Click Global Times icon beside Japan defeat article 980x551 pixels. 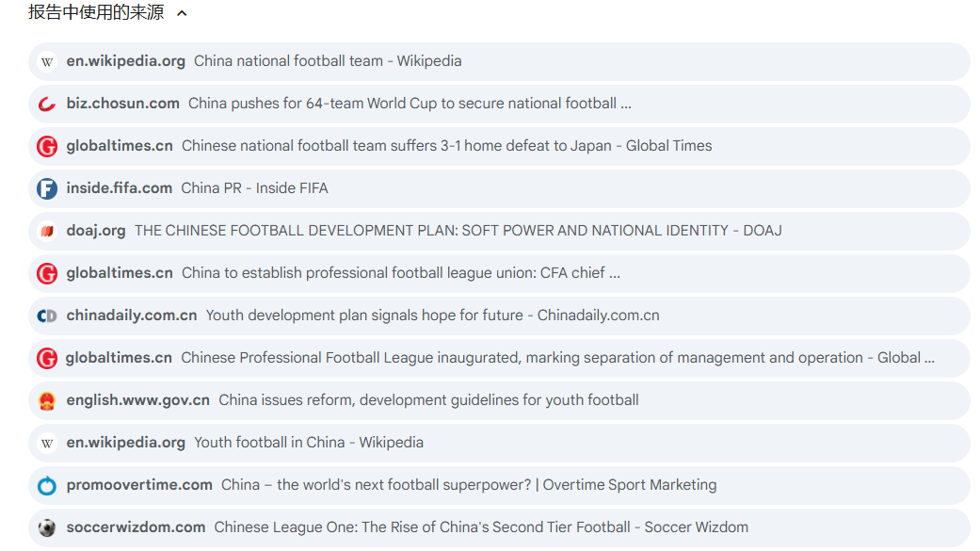click(x=47, y=146)
